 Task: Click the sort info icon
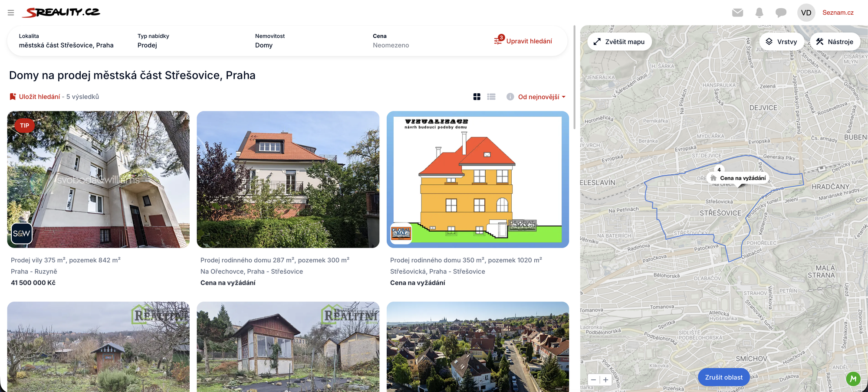(x=510, y=97)
